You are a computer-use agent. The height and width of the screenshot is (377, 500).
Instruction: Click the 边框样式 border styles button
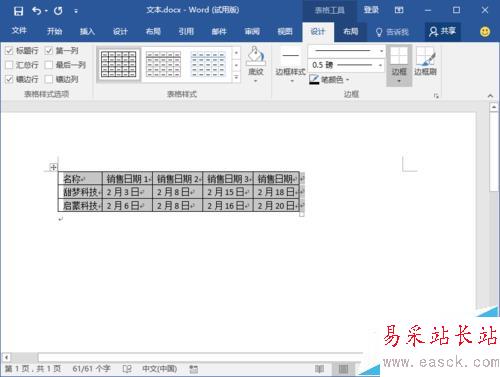[290, 64]
